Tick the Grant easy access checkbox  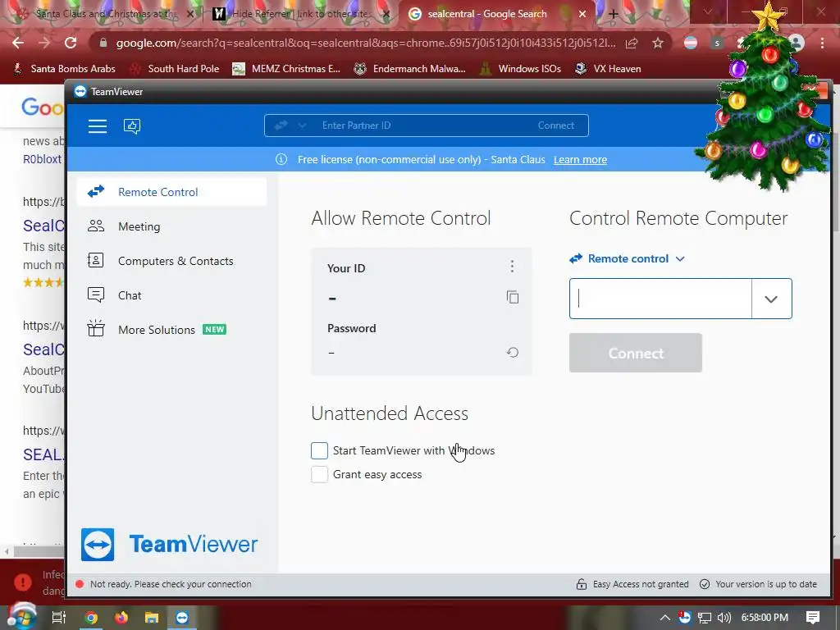(x=319, y=474)
